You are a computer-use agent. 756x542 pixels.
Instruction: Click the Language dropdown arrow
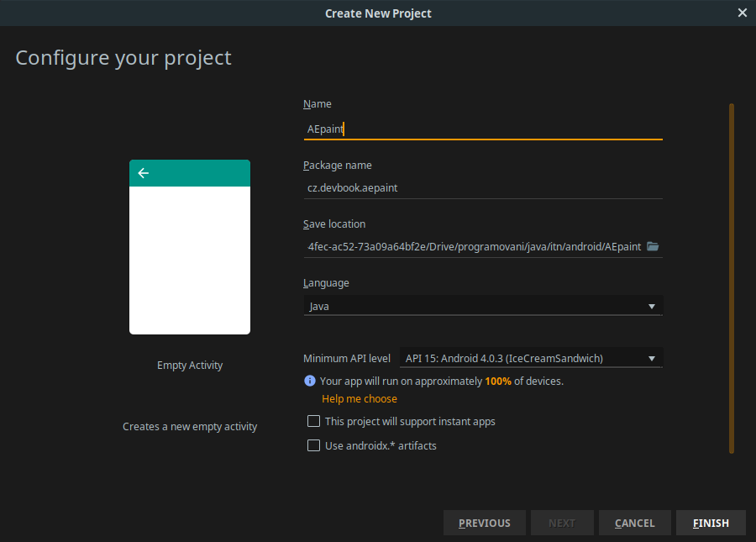(x=652, y=306)
